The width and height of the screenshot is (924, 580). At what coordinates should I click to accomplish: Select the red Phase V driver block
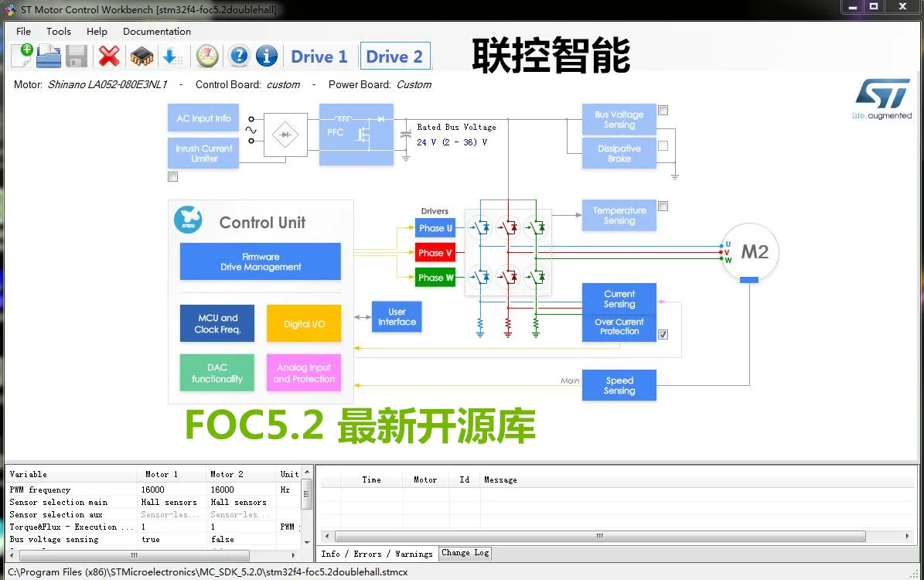(x=435, y=253)
